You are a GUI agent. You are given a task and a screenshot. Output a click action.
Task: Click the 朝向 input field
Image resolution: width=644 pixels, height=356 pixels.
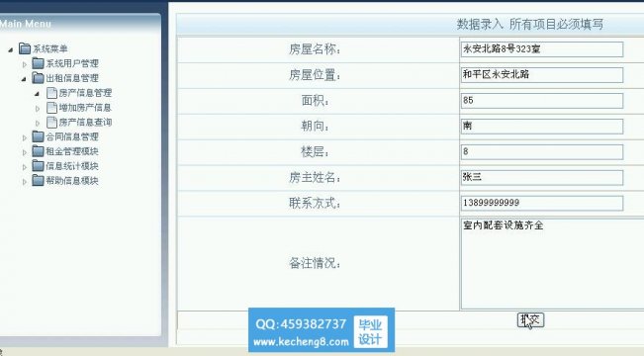[542, 126]
